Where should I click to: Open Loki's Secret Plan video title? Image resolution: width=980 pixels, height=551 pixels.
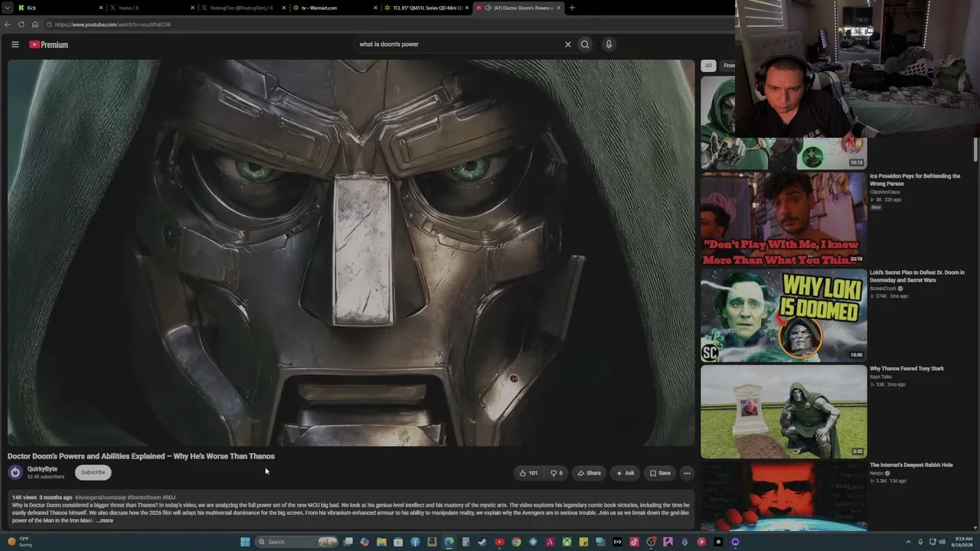pyautogui.click(x=917, y=276)
